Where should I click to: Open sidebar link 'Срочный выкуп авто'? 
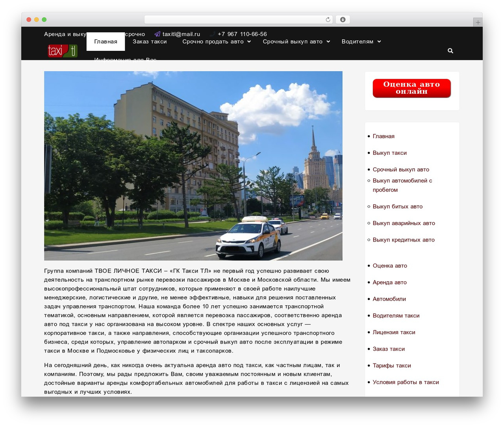point(401,169)
